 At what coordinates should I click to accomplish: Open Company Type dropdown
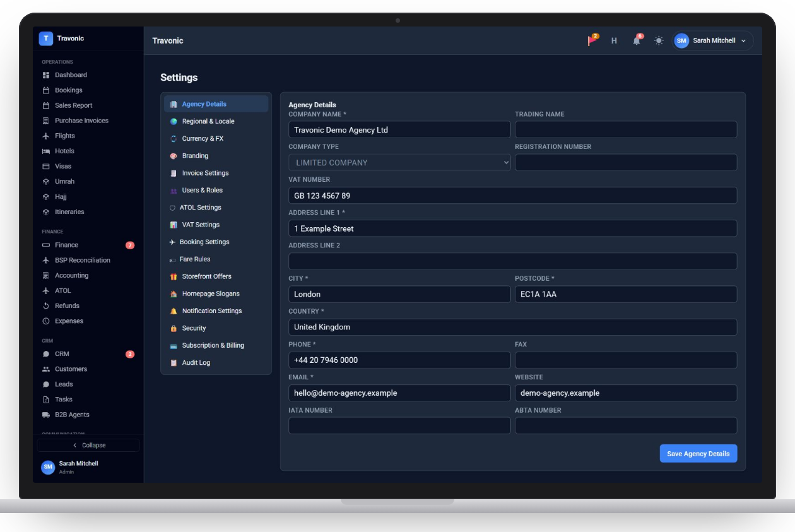(x=399, y=162)
